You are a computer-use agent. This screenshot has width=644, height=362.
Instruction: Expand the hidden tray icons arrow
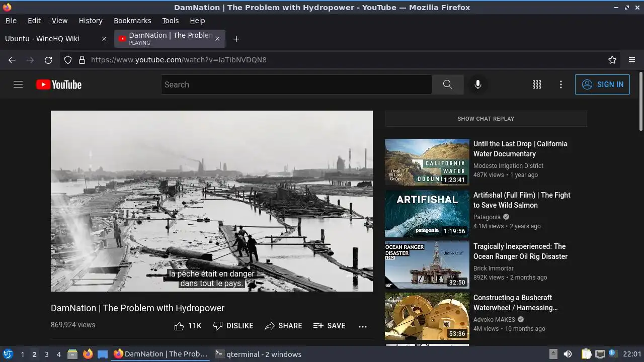pos(553,354)
